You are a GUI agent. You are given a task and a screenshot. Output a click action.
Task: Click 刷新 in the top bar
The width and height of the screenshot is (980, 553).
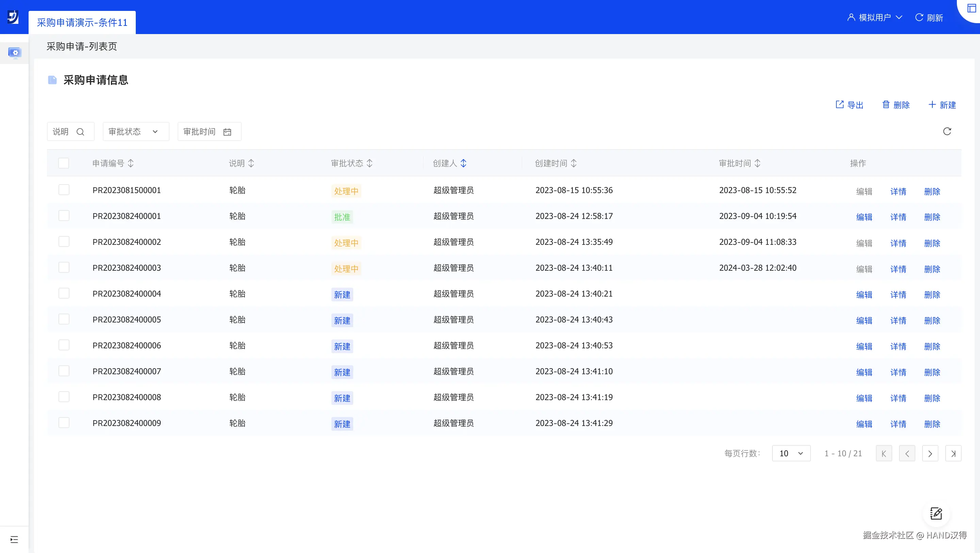click(x=929, y=17)
